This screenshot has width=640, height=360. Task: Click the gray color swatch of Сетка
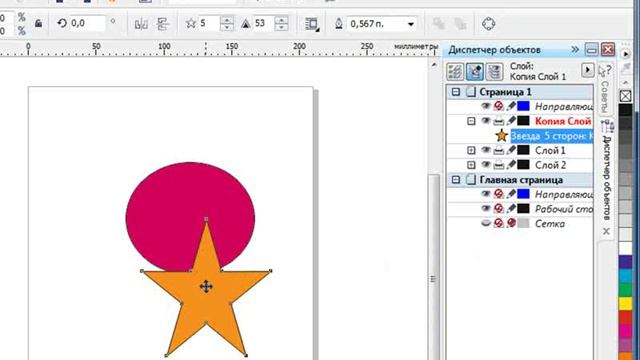(x=523, y=223)
